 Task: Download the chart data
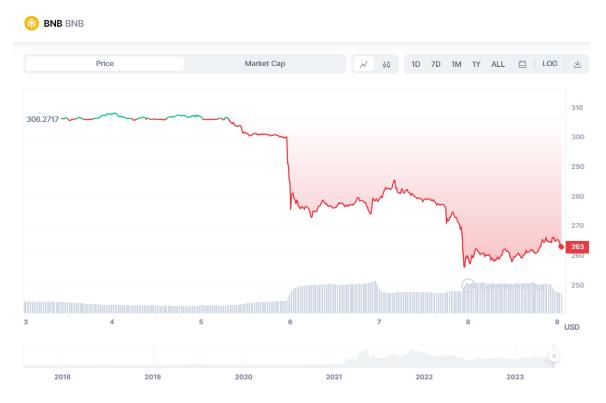pos(577,64)
